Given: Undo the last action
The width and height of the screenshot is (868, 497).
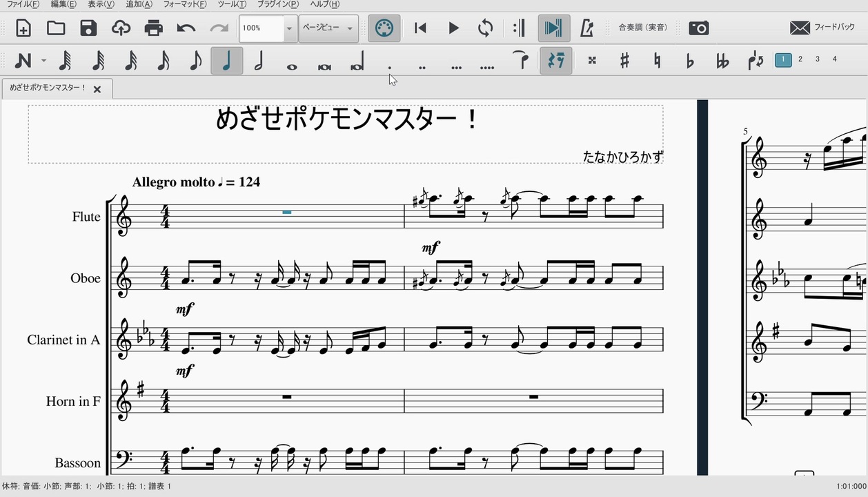Looking at the screenshot, I should point(186,28).
